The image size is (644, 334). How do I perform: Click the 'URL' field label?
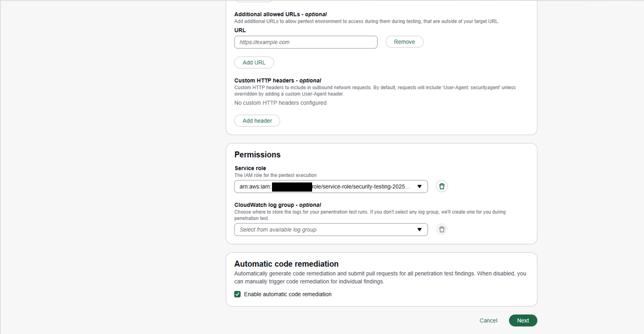coord(240,30)
